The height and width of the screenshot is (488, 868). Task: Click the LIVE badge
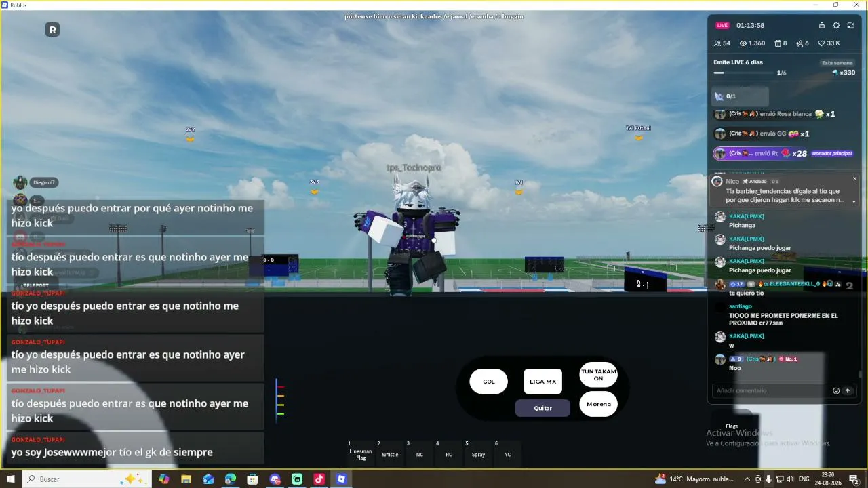pyautogui.click(x=722, y=26)
